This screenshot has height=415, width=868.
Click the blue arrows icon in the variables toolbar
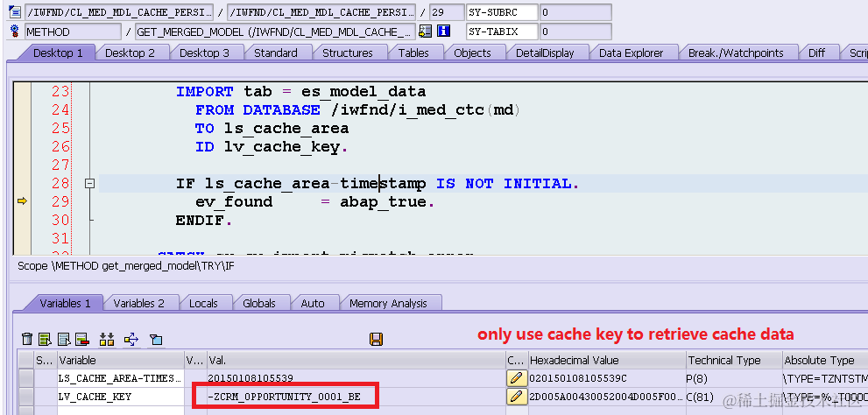(x=131, y=339)
